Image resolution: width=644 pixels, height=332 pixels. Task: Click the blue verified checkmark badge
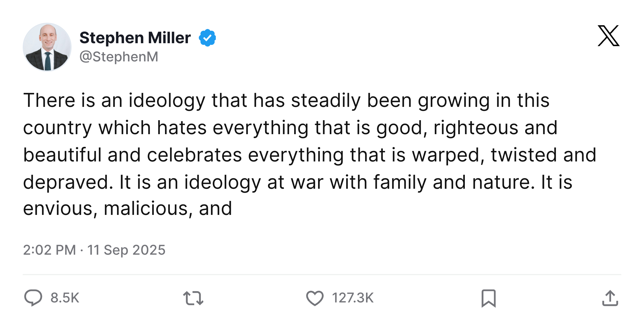(207, 38)
